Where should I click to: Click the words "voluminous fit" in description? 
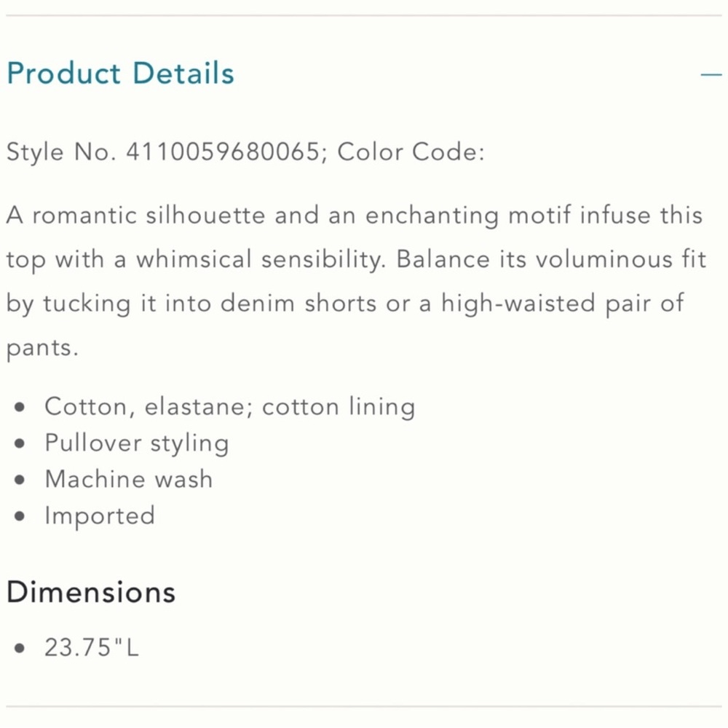(x=619, y=260)
